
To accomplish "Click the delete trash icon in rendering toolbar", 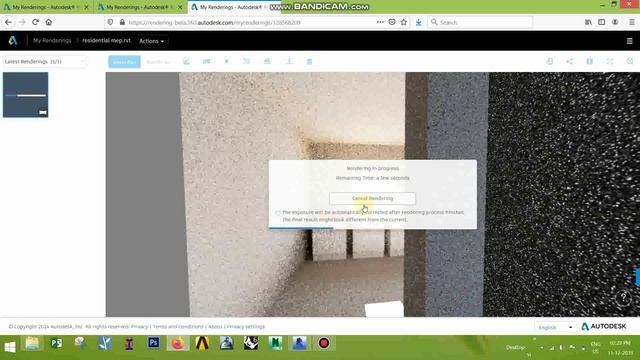I will pos(309,61).
